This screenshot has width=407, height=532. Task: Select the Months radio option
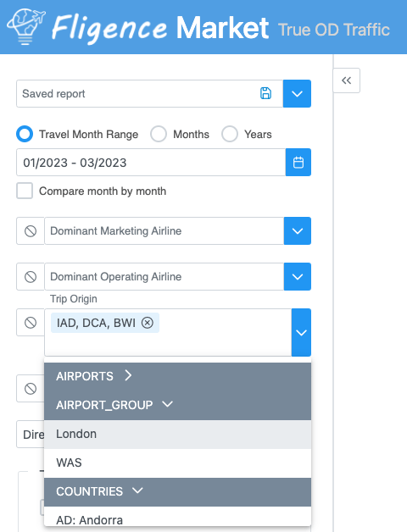coord(159,134)
